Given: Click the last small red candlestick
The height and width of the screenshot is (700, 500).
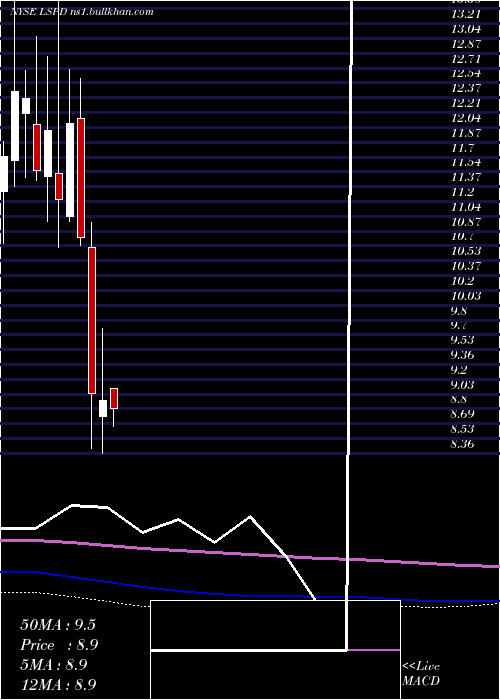Looking at the screenshot, I should 114,398.
